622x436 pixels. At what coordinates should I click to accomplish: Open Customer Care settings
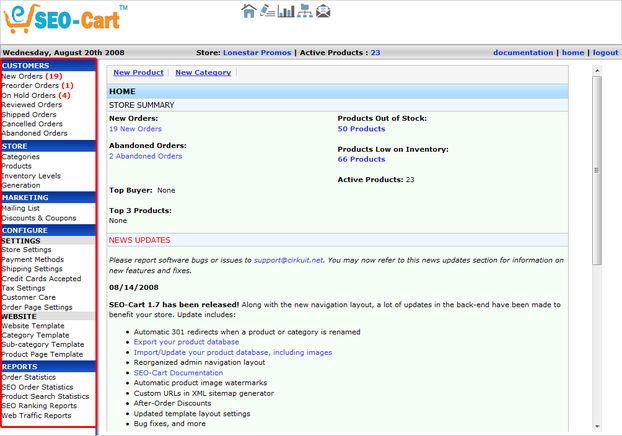pyautogui.click(x=29, y=297)
